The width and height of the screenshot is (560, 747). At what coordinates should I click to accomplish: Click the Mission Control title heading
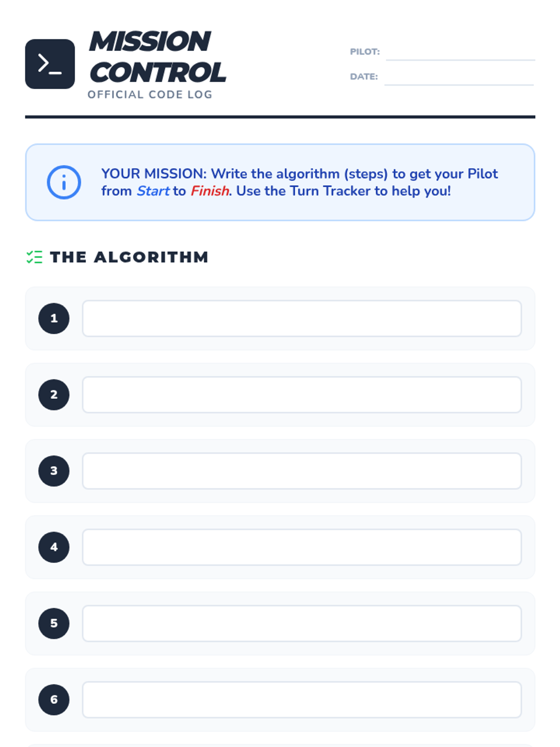coord(157,56)
